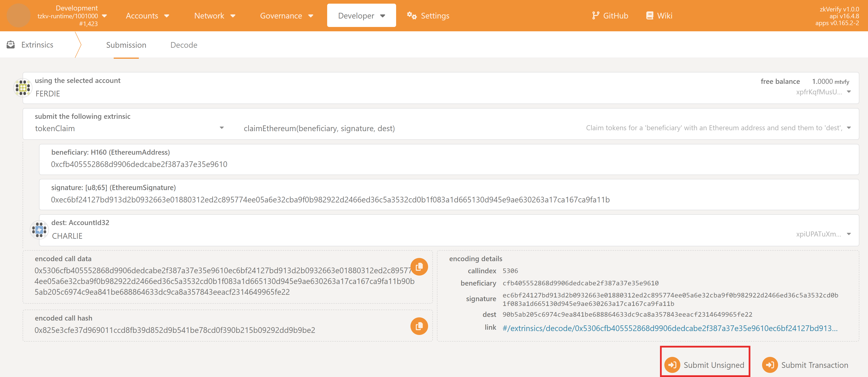Switch to the Decode tab
Viewport: 868px width, 377px height.
tap(184, 45)
